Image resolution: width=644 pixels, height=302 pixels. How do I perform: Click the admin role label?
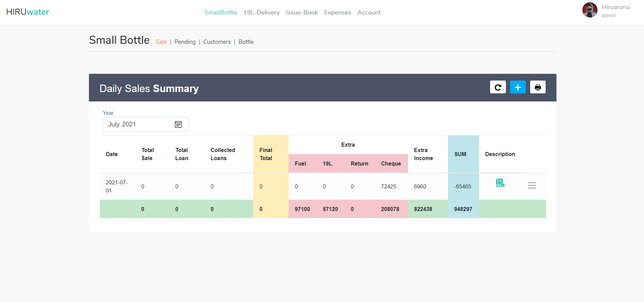(609, 16)
